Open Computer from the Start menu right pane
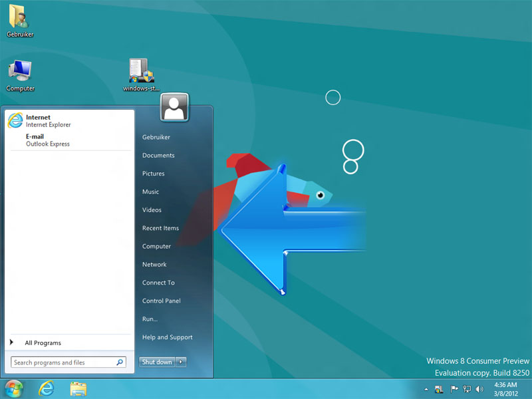Screen dimensions: 532x399 pos(156,246)
